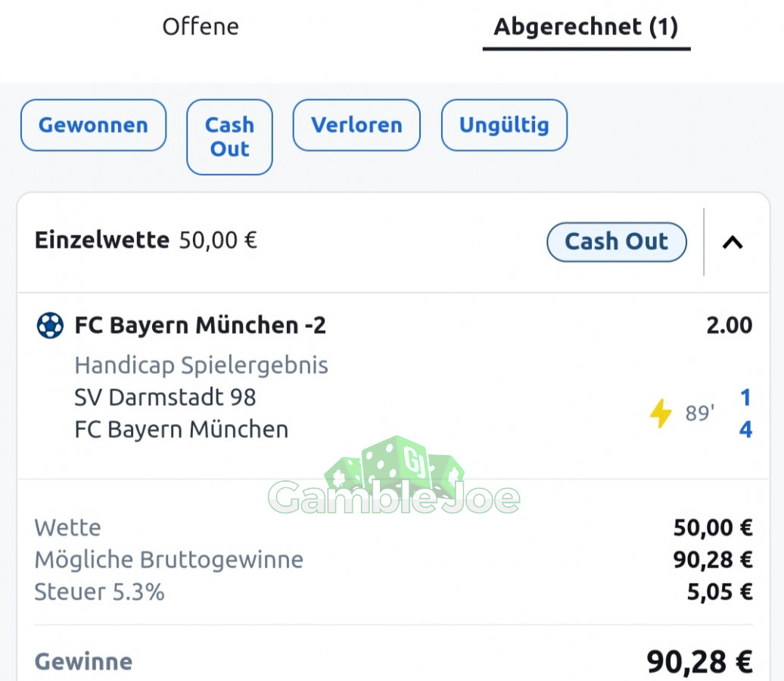Toggle the Verloren filter chip
Image resolution: width=784 pixels, height=681 pixels.
[356, 125]
